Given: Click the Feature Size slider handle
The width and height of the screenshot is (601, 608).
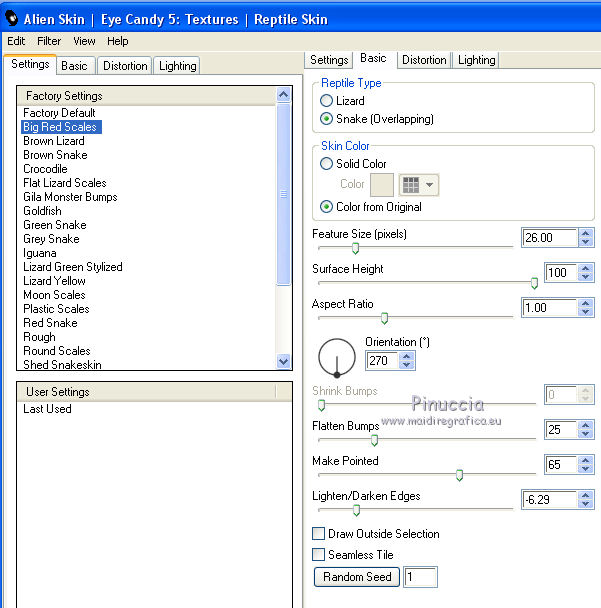Looking at the screenshot, I should pos(355,248).
